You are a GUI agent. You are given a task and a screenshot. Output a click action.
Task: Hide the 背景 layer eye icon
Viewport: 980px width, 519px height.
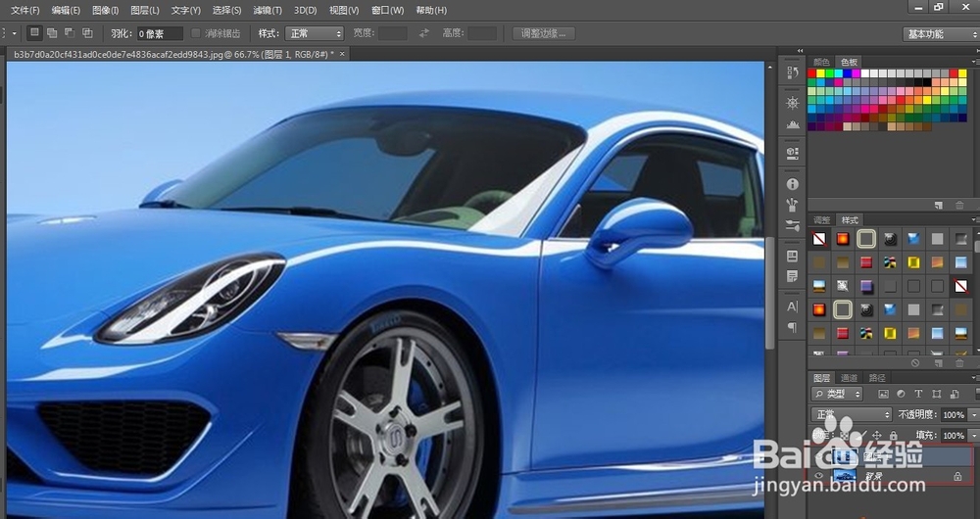pos(818,476)
